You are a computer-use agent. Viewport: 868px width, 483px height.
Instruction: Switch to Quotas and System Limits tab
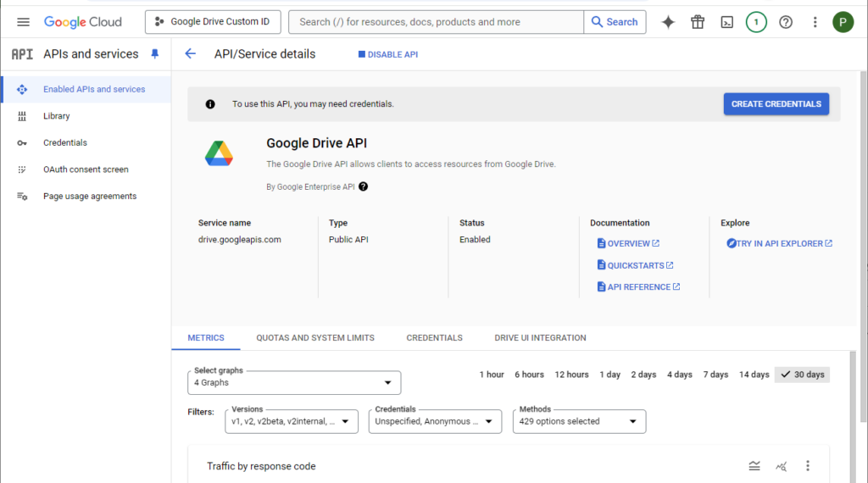pos(315,337)
